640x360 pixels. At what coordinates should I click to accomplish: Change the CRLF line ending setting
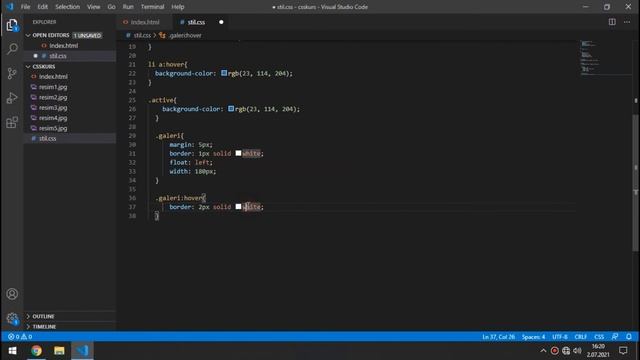(580, 337)
